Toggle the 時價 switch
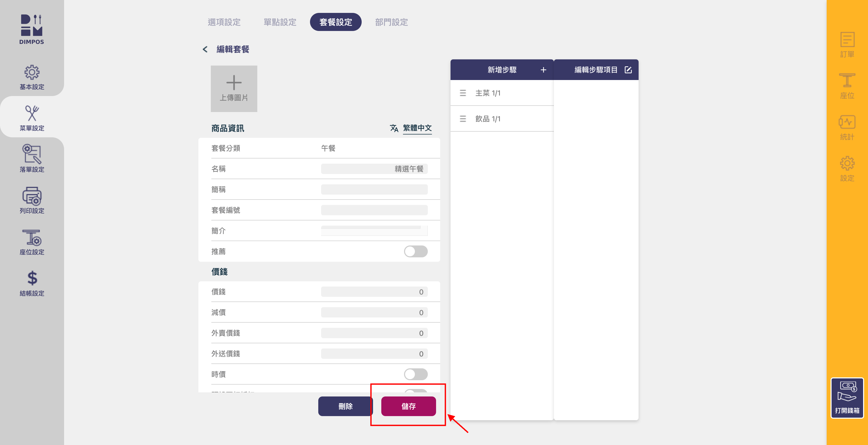868x445 pixels. (x=415, y=374)
